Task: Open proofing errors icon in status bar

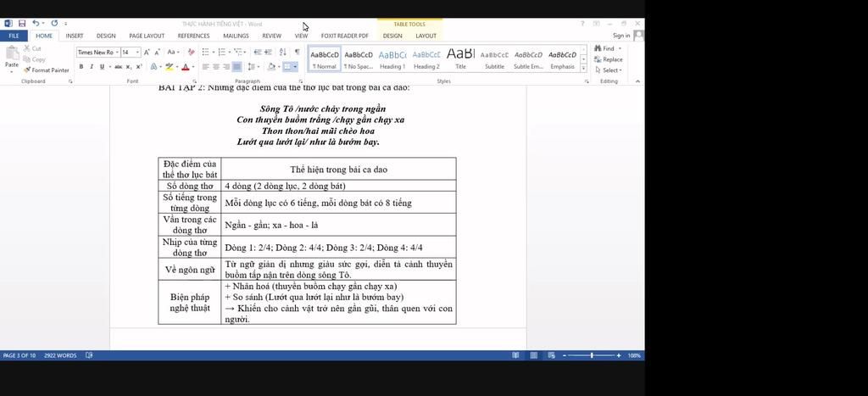Action: click(x=89, y=355)
